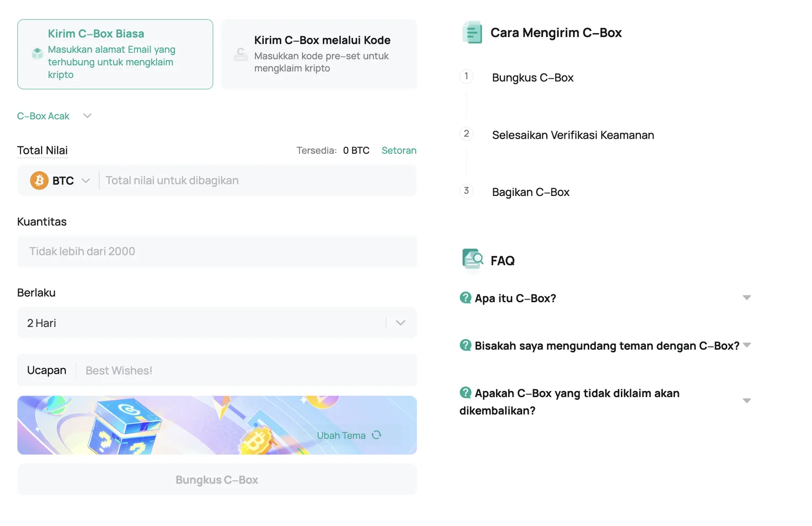812x526 pixels.
Task: Click step 1 Bungkus C-Box text
Action: pyautogui.click(x=532, y=78)
